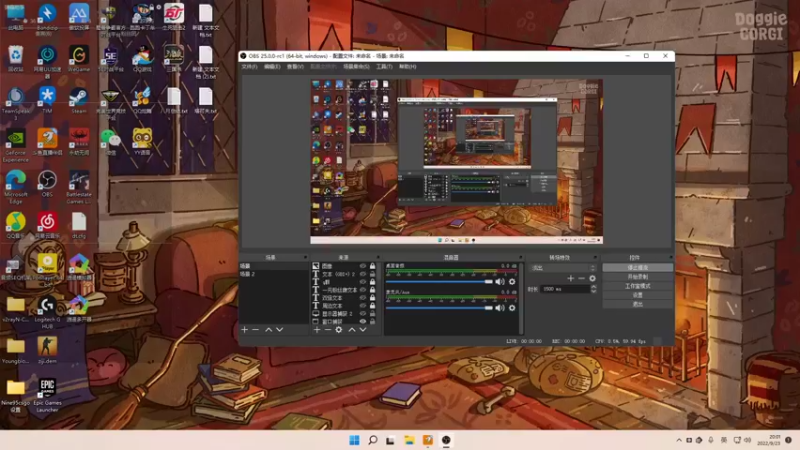This screenshot has width=800, height=450.
Task: Click OBS icon in taskbar
Action: point(446,440)
